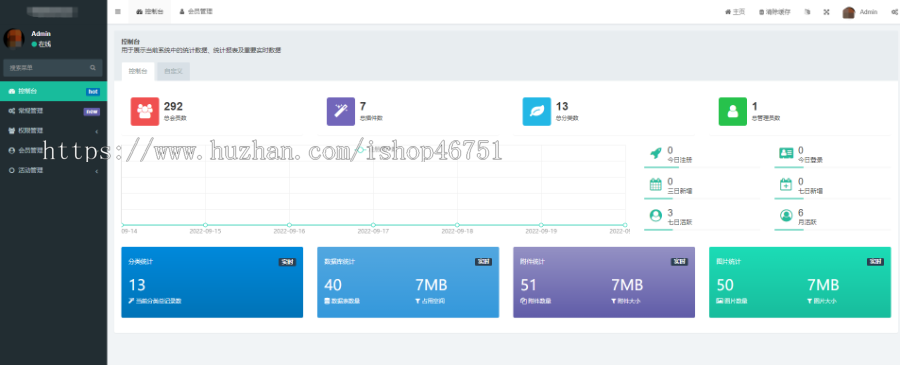
Task: Click the calendar icon for 三日新增
Action: (x=655, y=184)
